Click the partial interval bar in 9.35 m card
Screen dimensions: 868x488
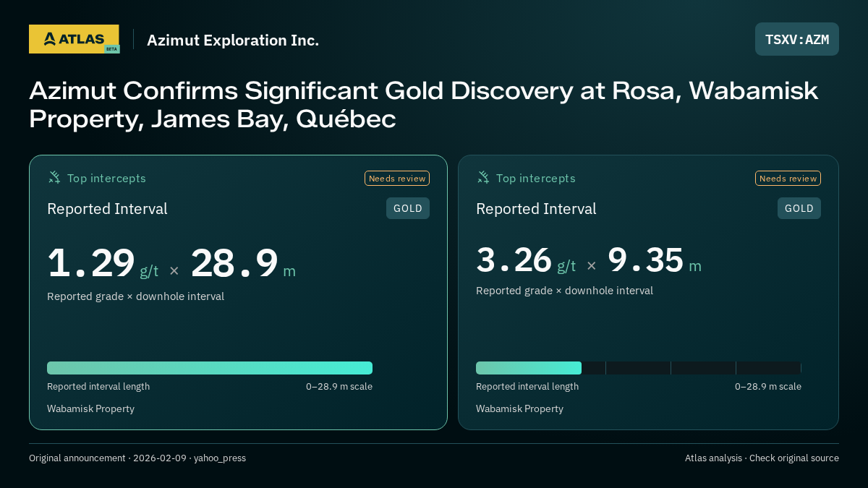coord(529,368)
